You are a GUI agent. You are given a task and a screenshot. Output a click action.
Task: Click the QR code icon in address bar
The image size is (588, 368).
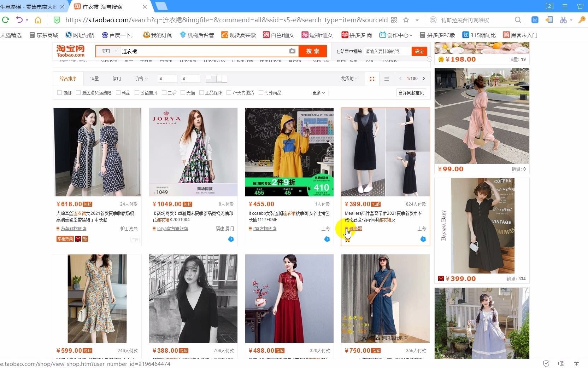394,20
